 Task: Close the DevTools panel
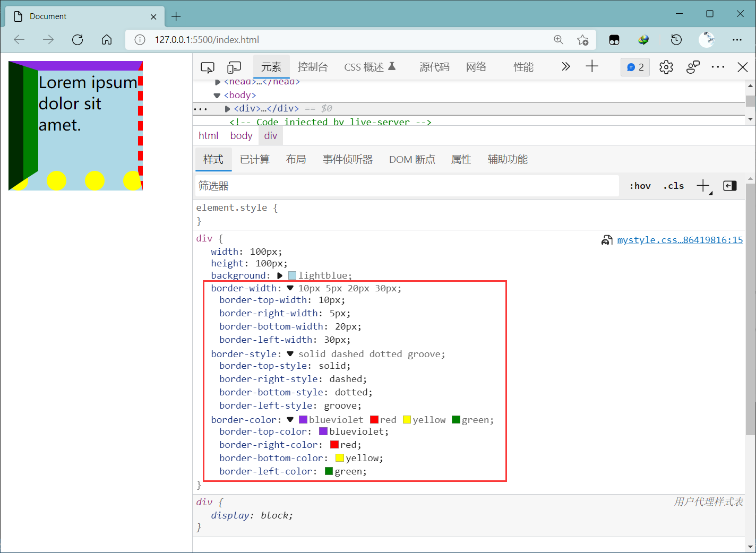click(743, 67)
